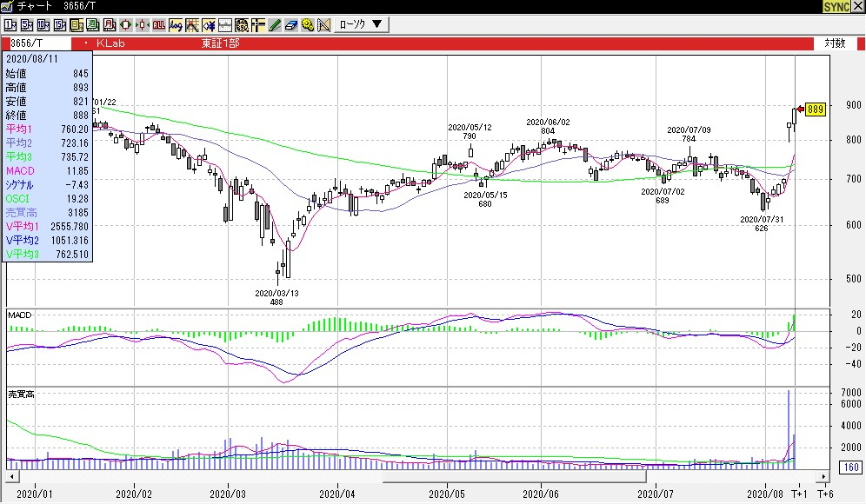Select the 1-minute chart interval icon
Viewport: 866px width, 504px height.
click(x=10, y=24)
